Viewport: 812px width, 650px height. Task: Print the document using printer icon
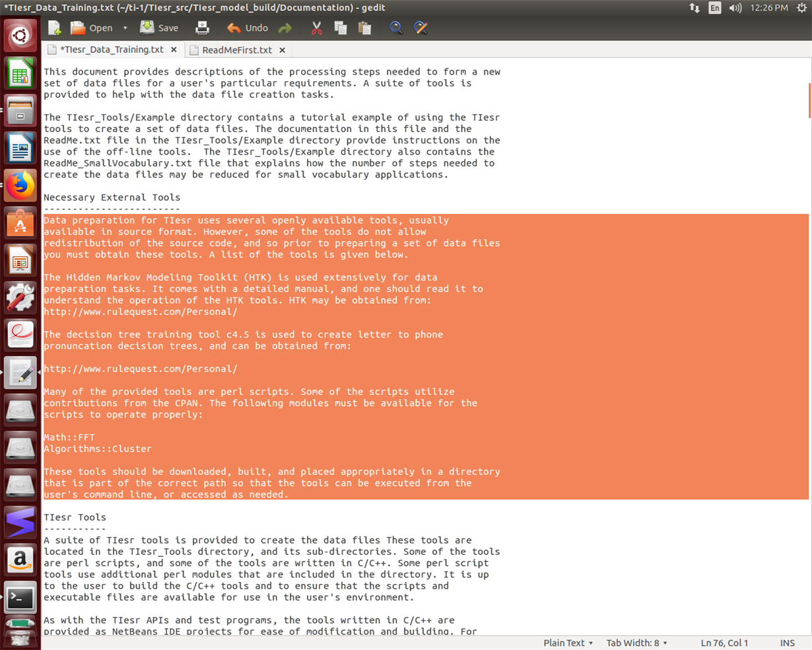(203, 28)
